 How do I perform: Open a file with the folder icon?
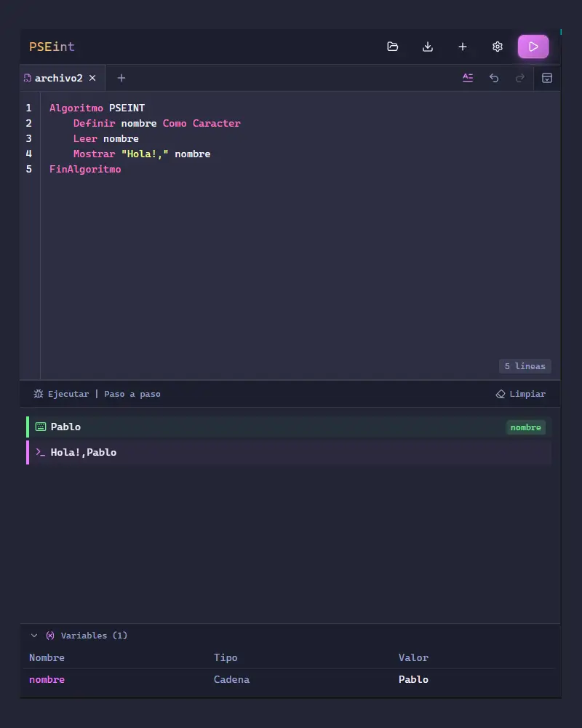[x=393, y=47]
